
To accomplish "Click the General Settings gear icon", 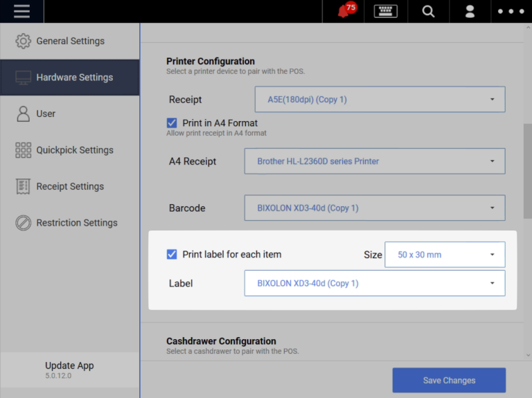I will 24,41.
